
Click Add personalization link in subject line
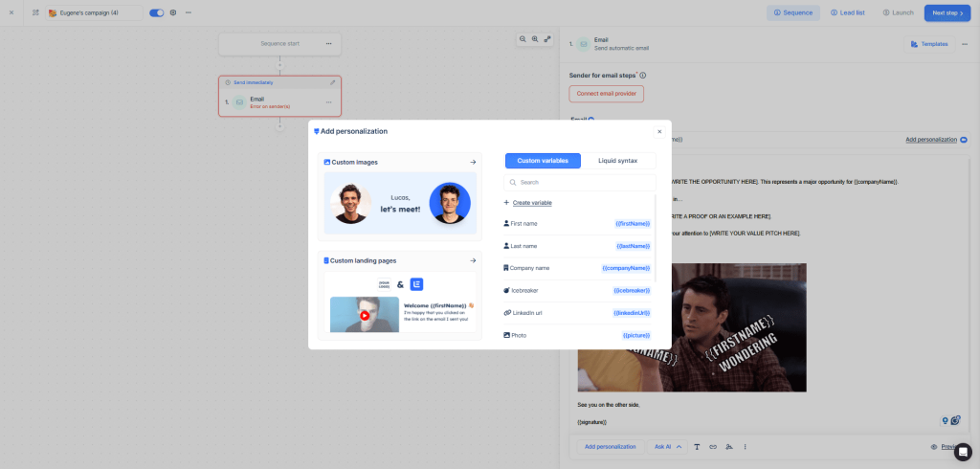(x=930, y=140)
